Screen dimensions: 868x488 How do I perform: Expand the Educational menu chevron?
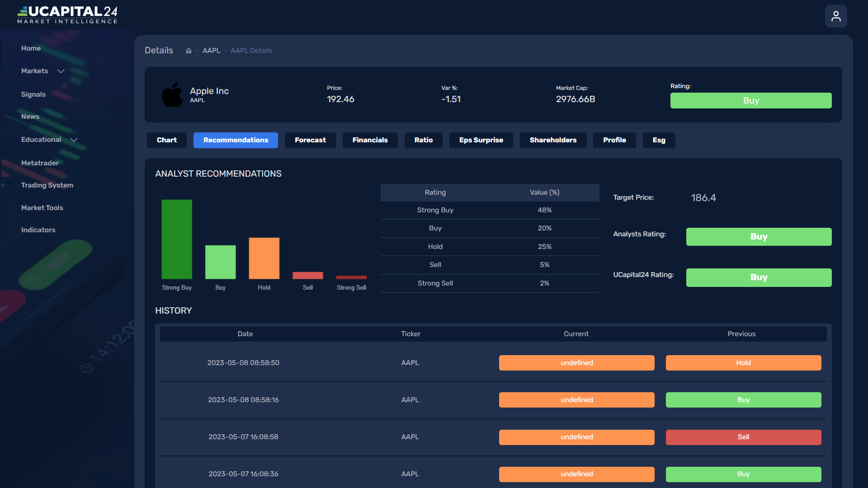click(x=74, y=140)
